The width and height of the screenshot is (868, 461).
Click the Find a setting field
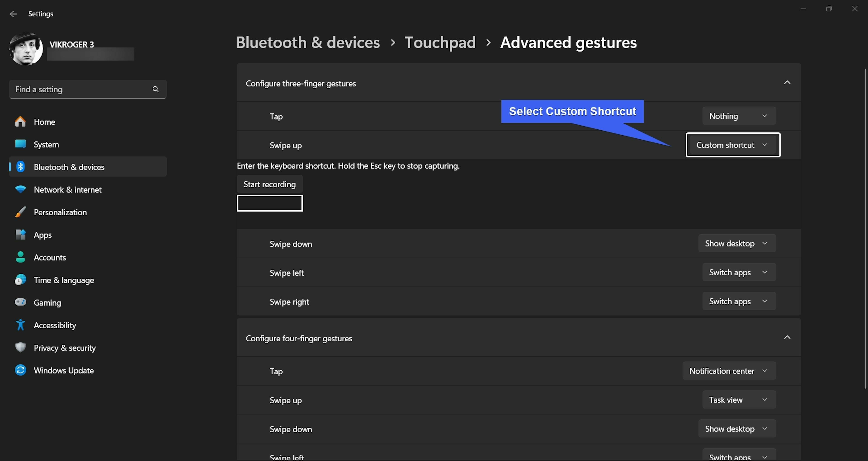click(x=81, y=89)
